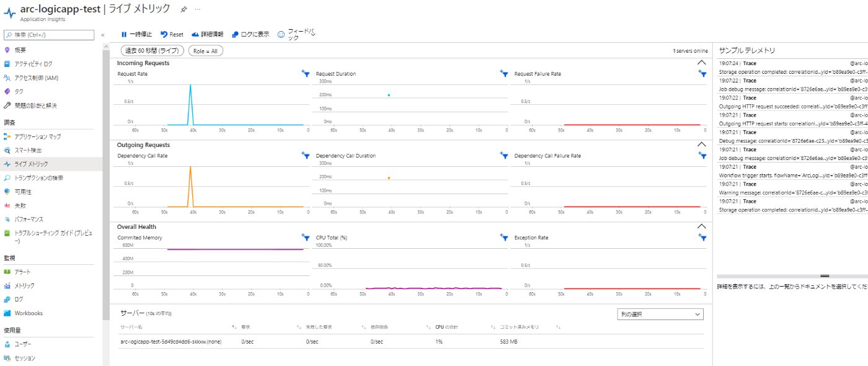
Task: Select the 19:07:24 Trace telemetry entry
Action: click(793, 67)
